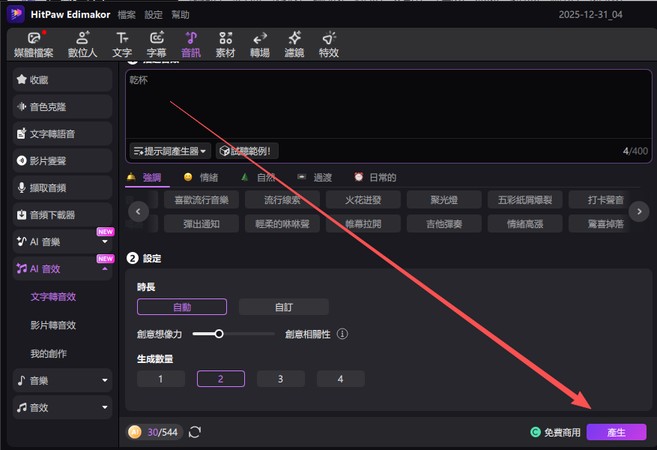657x450 pixels.
Task: Set generation count to 3
Action: (x=281, y=379)
